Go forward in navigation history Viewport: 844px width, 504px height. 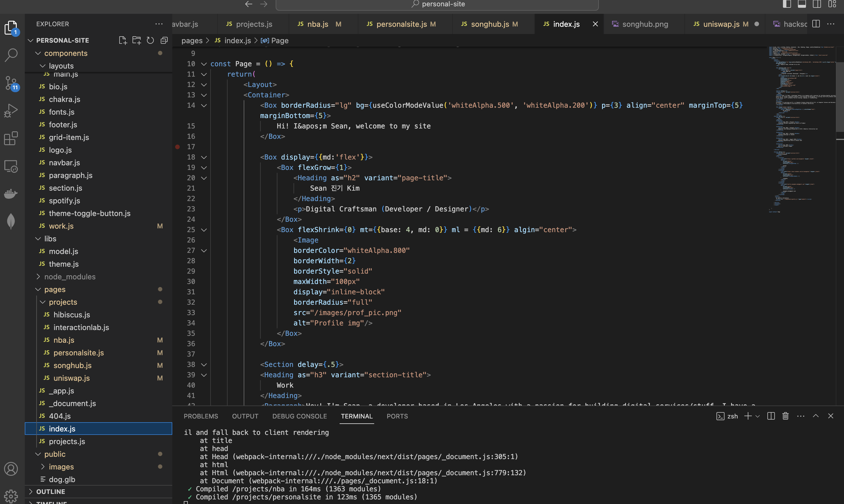click(x=264, y=4)
